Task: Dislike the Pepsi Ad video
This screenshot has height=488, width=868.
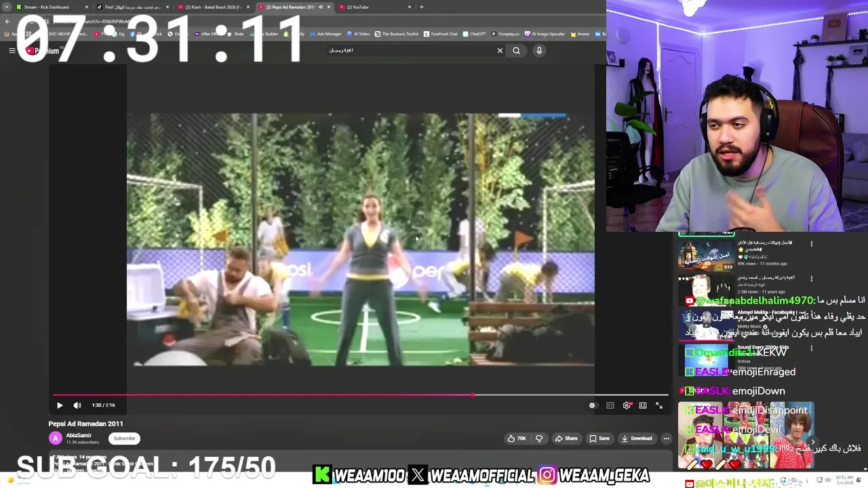Action: click(x=539, y=439)
